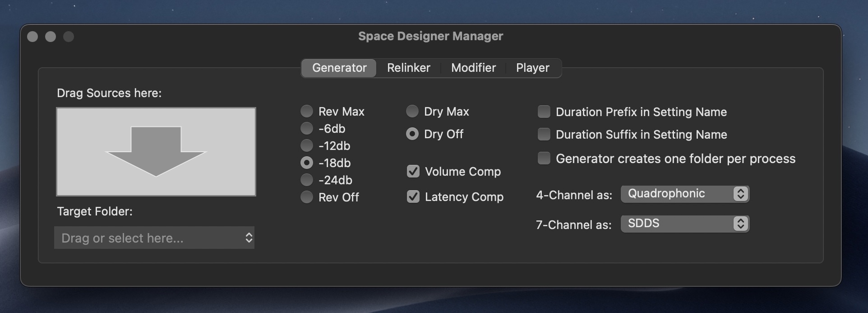Image resolution: width=868 pixels, height=313 pixels.
Task: Click the Drag Sources here label
Action: pyautogui.click(x=109, y=93)
